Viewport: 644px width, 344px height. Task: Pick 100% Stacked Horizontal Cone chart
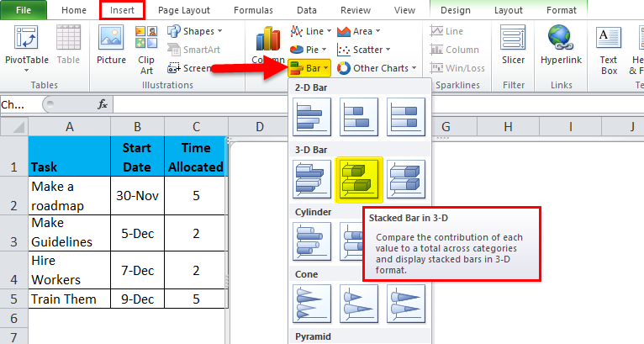406,304
